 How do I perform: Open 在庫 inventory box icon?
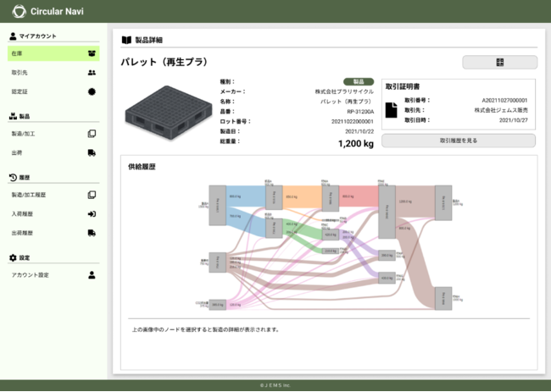point(92,53)
